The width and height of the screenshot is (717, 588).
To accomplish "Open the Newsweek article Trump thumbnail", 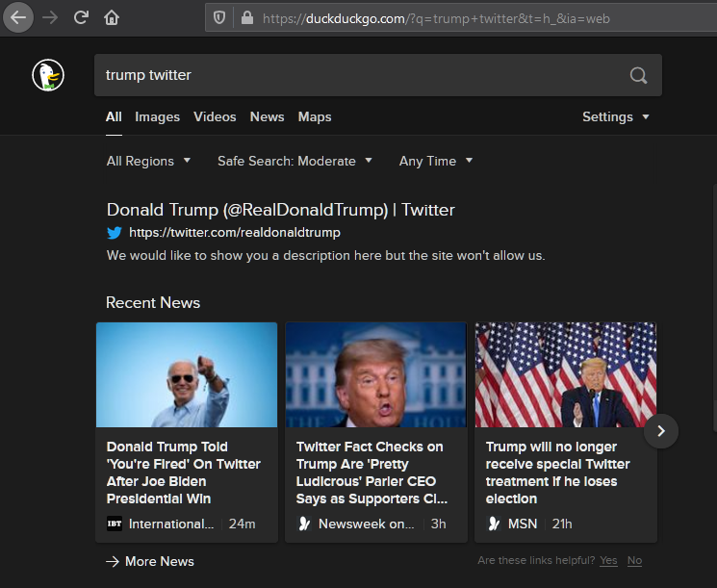I will click(x=376, y=375).
